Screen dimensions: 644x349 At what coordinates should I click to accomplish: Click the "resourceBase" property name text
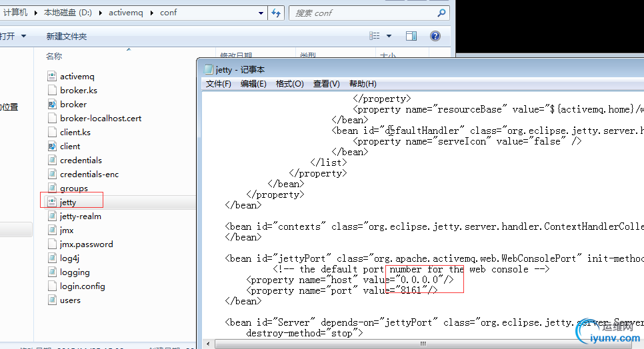[470, 109]
